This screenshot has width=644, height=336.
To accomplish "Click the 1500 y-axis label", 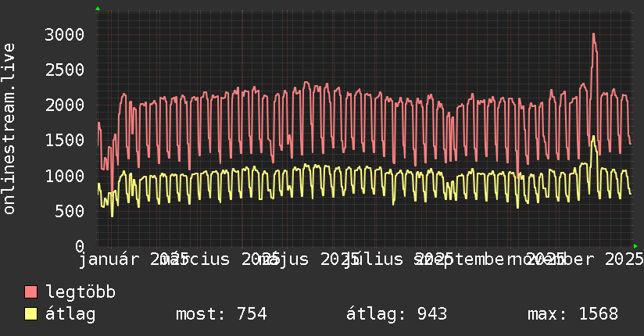I will pyautogui.click(x=65, y=141).
